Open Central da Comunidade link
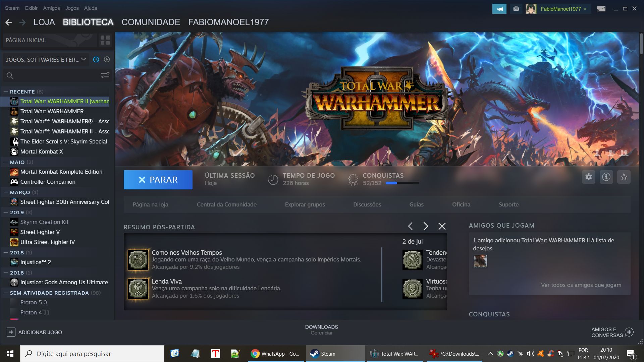 (227, 204)
